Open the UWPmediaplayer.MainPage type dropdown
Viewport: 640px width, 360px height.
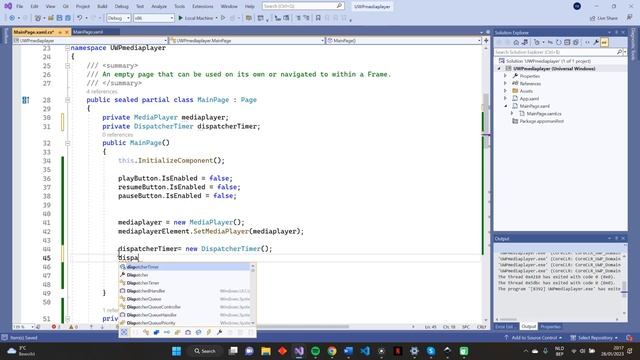click(x=247, y=40)
